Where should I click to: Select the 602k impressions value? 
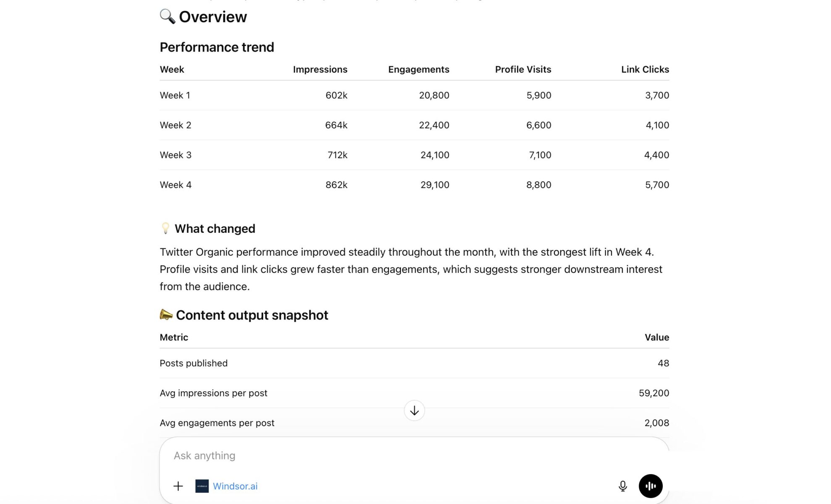point(336,95)
